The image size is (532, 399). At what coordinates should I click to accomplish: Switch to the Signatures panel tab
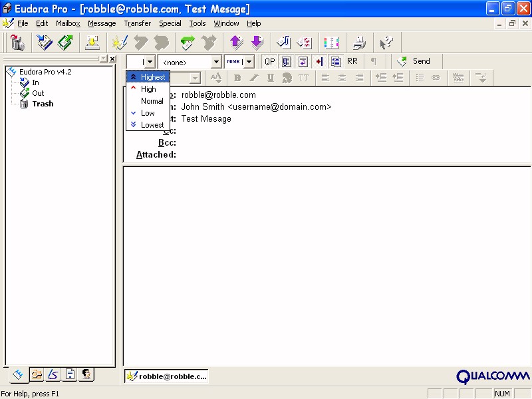[53, 374]
